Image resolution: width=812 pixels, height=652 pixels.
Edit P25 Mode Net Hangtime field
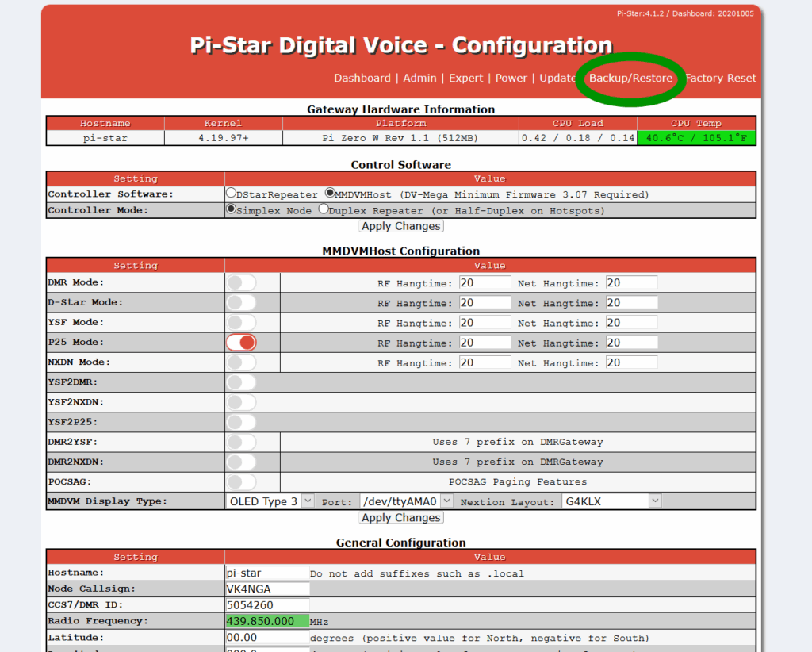[x=632, y=343]
